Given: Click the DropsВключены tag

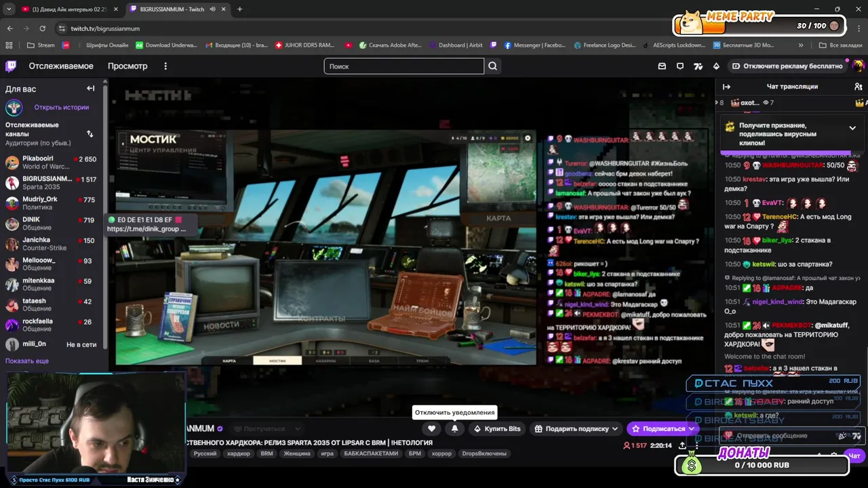Looking at the screenshot, I should click(x=484, y=453).
